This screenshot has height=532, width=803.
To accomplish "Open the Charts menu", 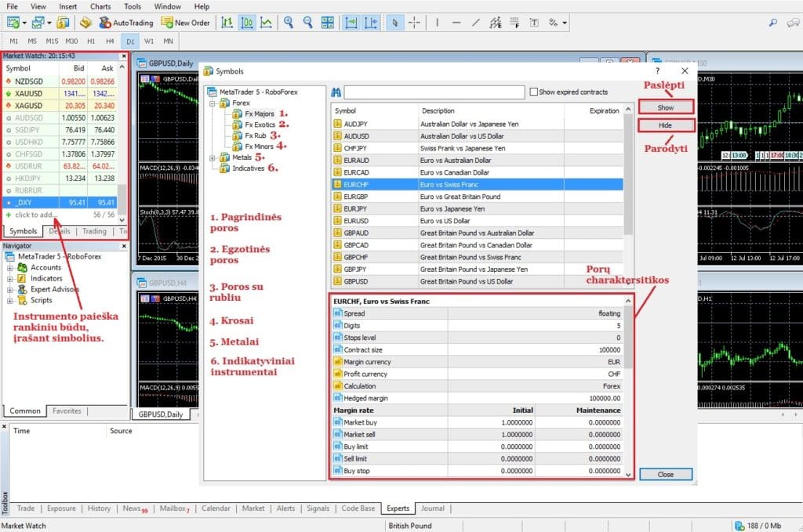I will coord(100,6).
